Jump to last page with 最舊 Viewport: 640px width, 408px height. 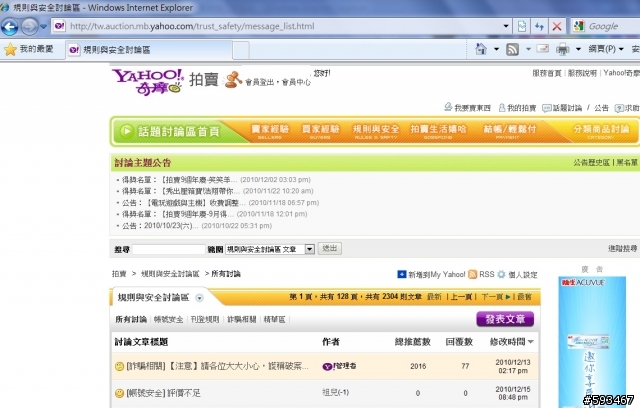524,297
